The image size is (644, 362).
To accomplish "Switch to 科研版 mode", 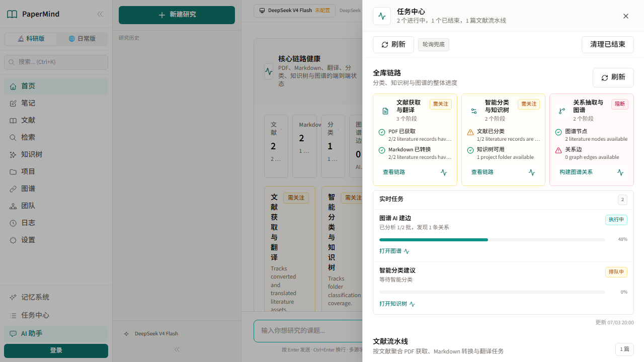I will [x=31, y=39].
